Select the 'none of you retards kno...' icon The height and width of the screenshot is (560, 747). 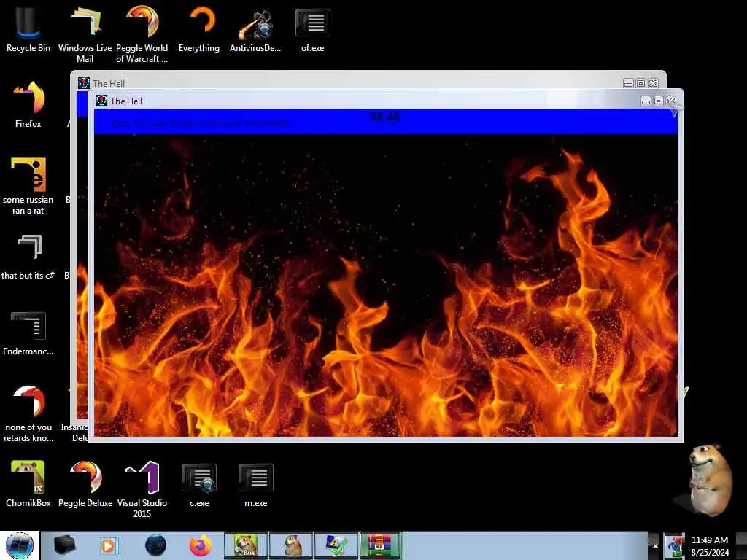coord(28,413)
